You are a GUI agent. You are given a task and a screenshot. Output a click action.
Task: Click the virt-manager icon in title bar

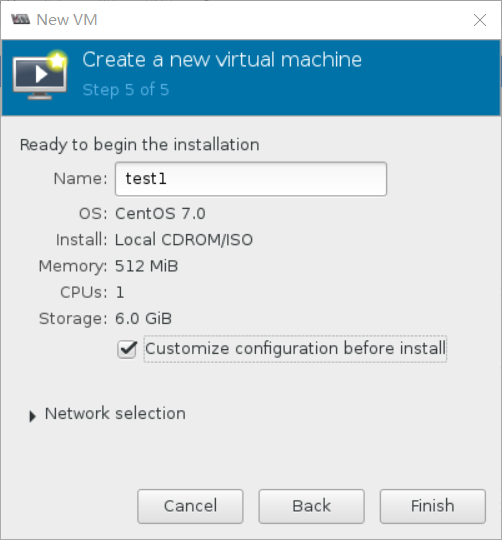(x=20, y=19)
